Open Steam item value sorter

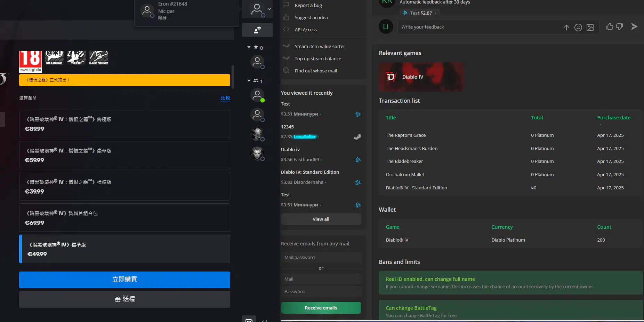tap(320, 46)
